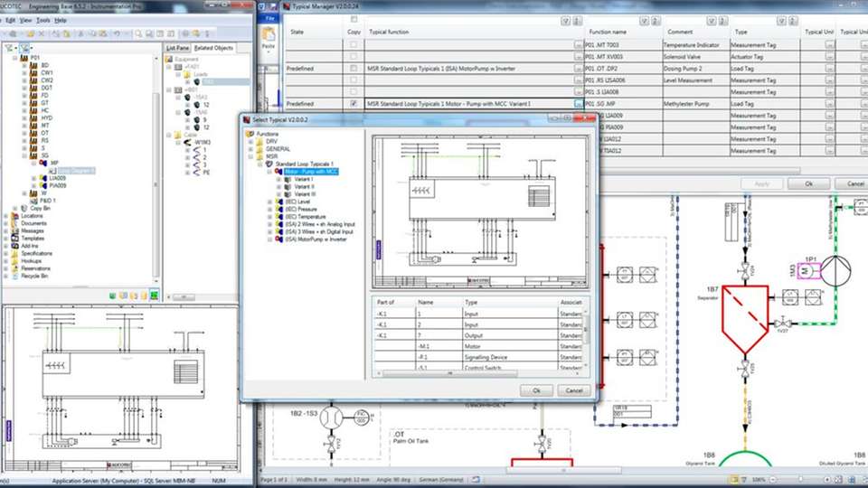This screenshot has height=488, width=868.
Task: Switch to the List Pane tab
Action: (177, 48)
